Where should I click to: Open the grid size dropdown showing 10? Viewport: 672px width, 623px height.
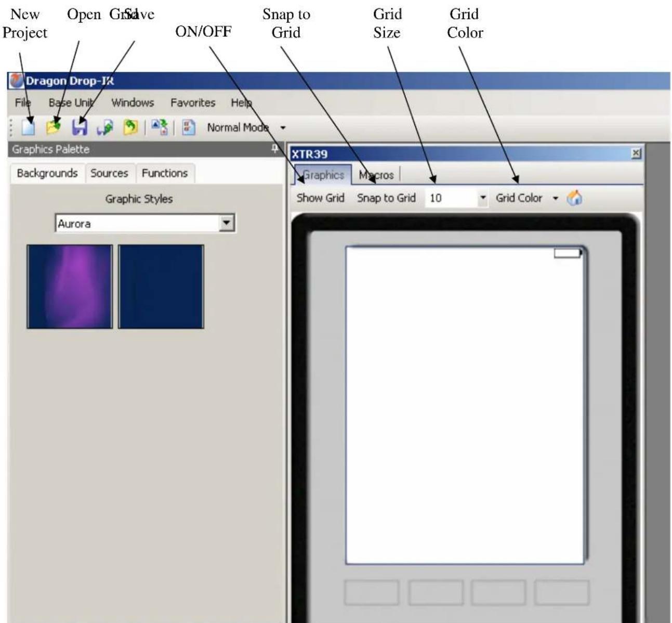(x=483, y=198)
